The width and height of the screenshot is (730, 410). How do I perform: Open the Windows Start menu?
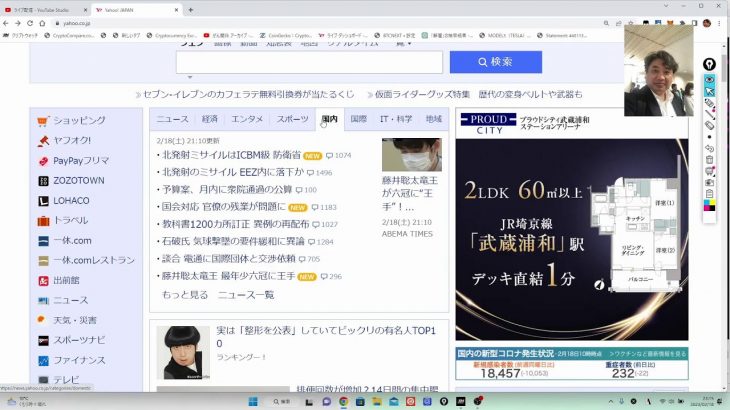pos(253,401)
